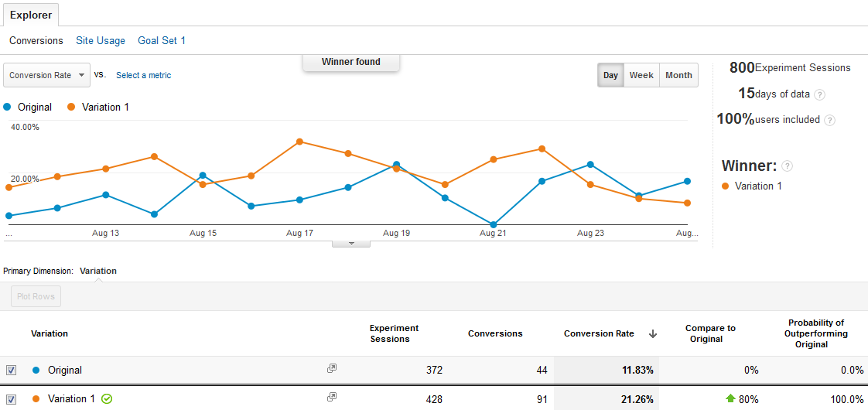The image size is (868, 410).
Task: Click green up arrow in Compare to Original
Action: [x=730, y=399]
